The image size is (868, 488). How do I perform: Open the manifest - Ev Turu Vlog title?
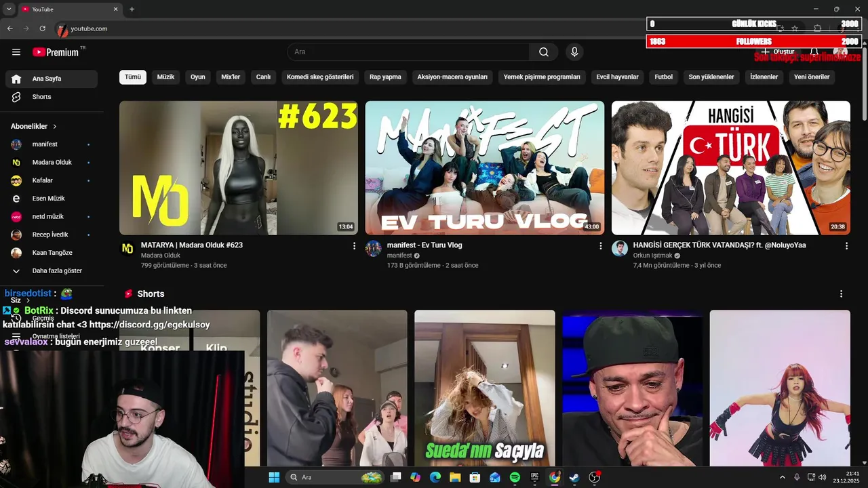[x=425, y=245]
